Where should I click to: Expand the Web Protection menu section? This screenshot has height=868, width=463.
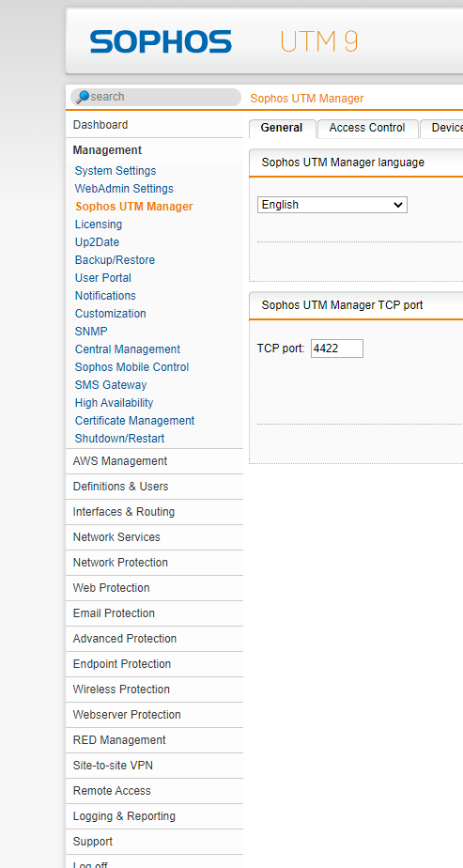(x=154, y=588)
